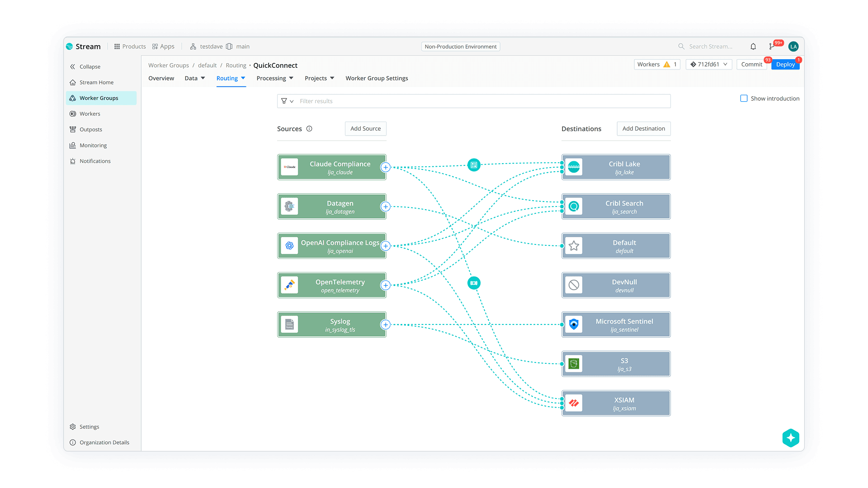Viewport: 868px width, 488px height.
Task: Open Settings in sidebar
Action: [x=85, y=427]
